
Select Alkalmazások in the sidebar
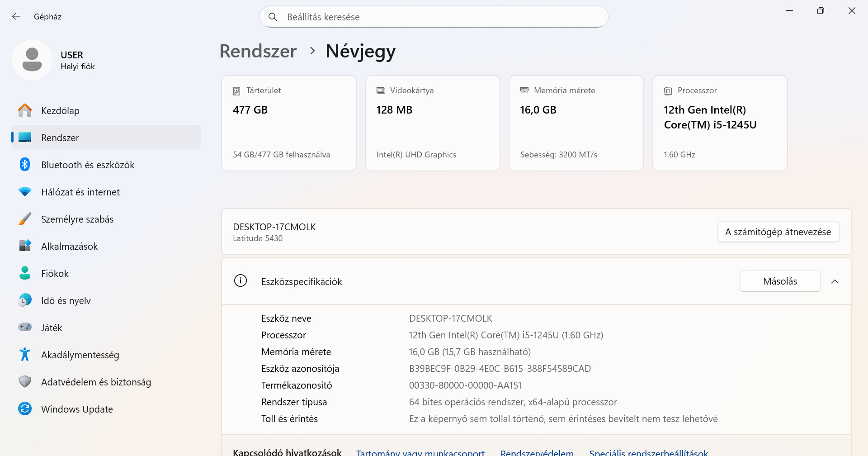tap(69, 246)
